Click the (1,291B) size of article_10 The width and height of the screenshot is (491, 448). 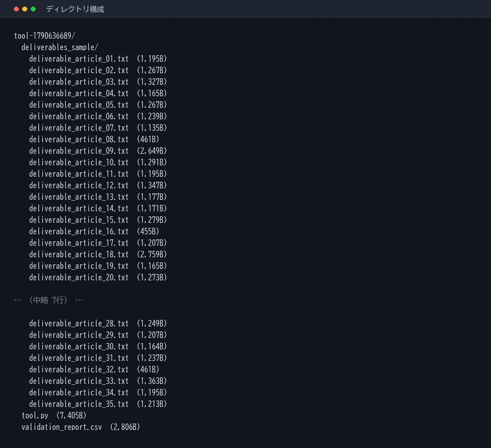pyautogui.click(x=152, y=162)
